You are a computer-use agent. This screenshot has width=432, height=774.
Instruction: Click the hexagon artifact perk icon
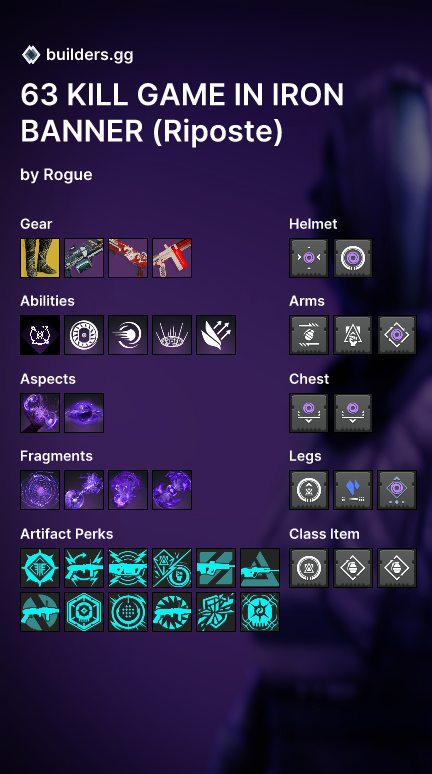84,612
